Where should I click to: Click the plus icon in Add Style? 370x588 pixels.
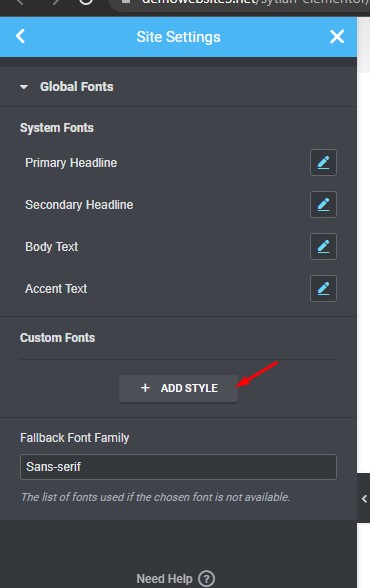click(x=145, y=388)
